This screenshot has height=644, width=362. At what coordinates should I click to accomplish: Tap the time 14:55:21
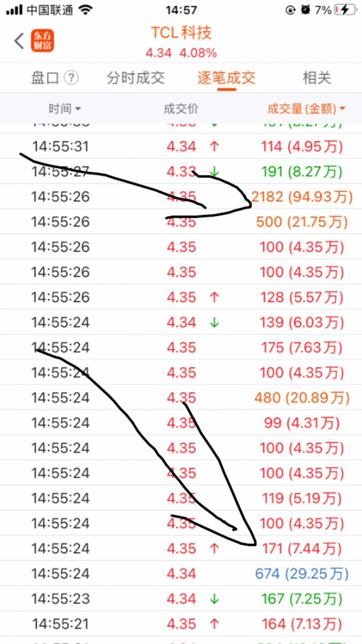pos(60,623)
